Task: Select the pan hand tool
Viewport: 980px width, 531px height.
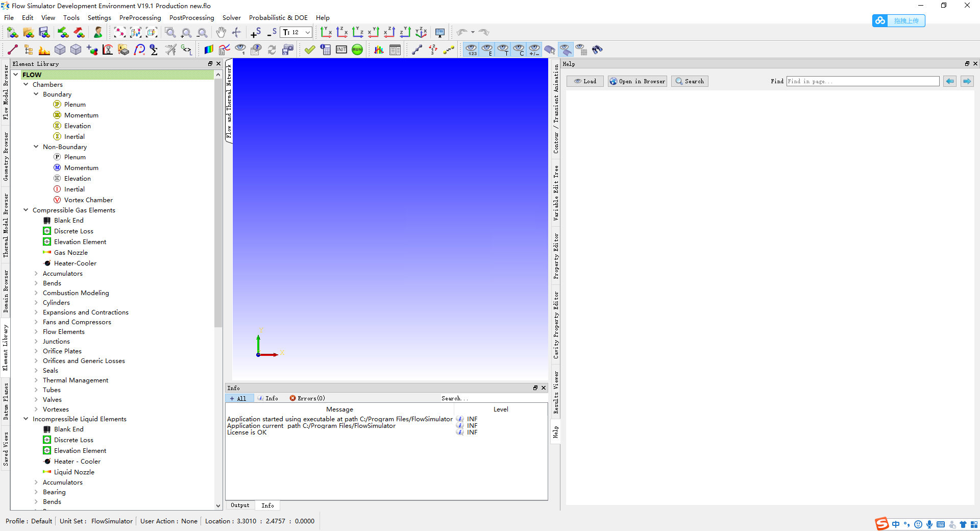Action: pos(220,33)
